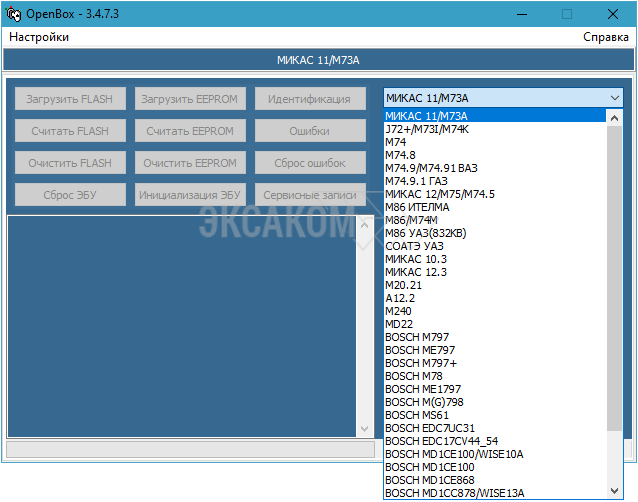Screen dimensions: 638x502
Task: Choose СОАТЭ УАЗ from the list
Action: point(414,246)
